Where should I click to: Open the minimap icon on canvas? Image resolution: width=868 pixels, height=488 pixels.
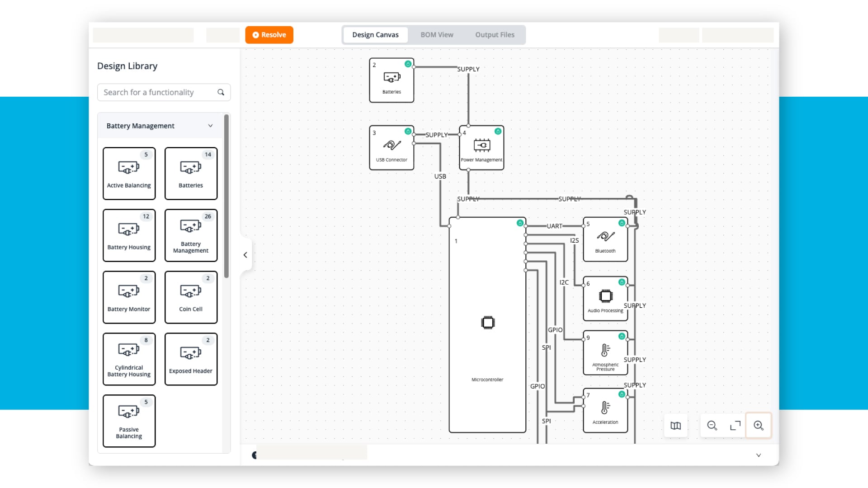pos(675,425)
